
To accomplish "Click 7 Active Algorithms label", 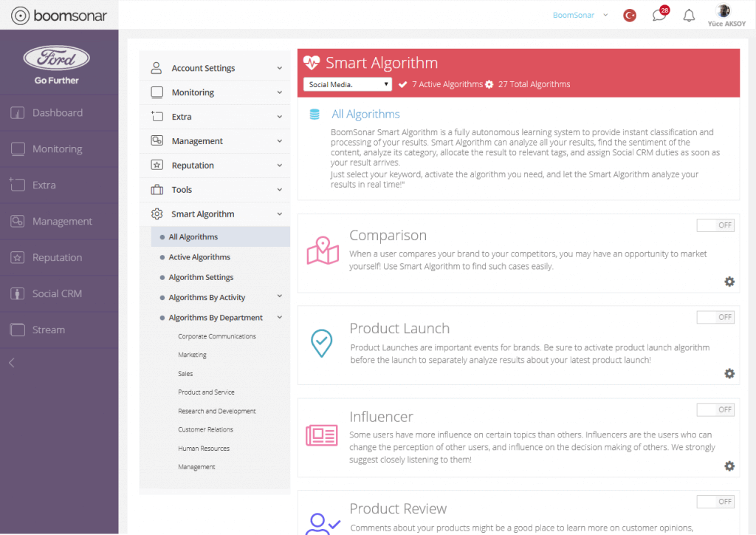I will point(447,84).
